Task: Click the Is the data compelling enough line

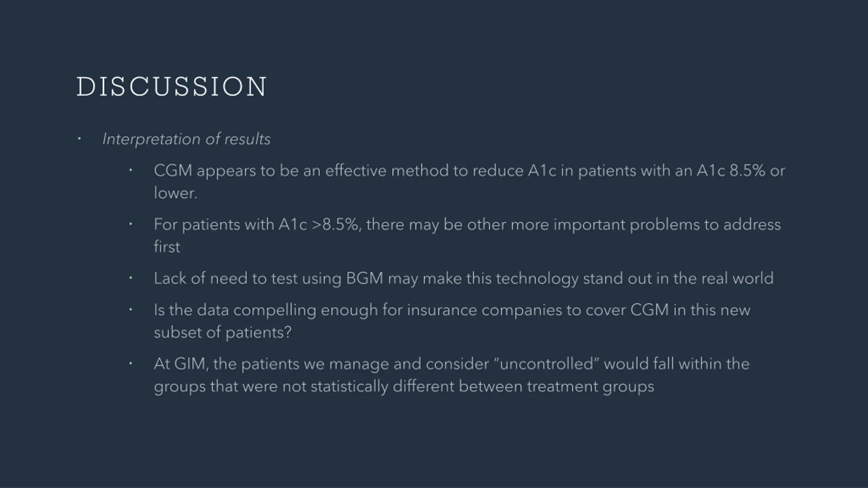Action: coord(452,310)
